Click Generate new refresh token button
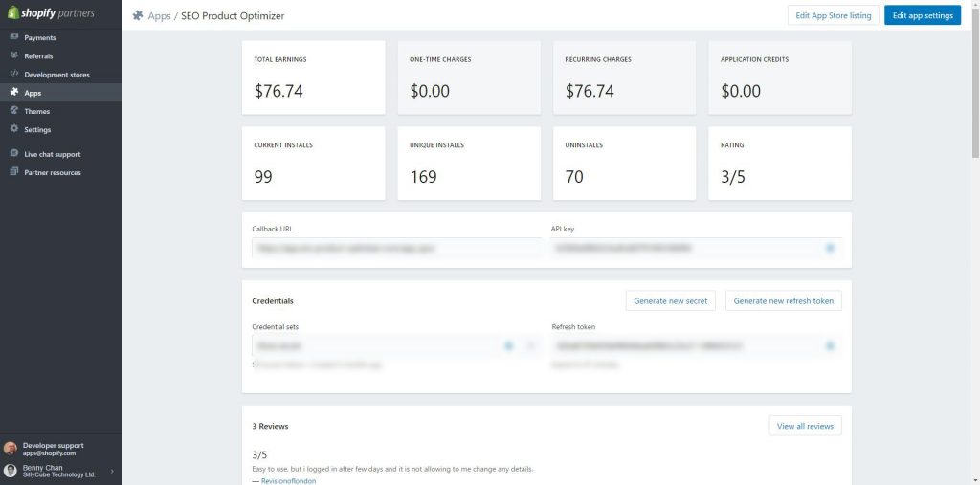The height and width of the screenshot is (485, 980). [x=784, y=300]
